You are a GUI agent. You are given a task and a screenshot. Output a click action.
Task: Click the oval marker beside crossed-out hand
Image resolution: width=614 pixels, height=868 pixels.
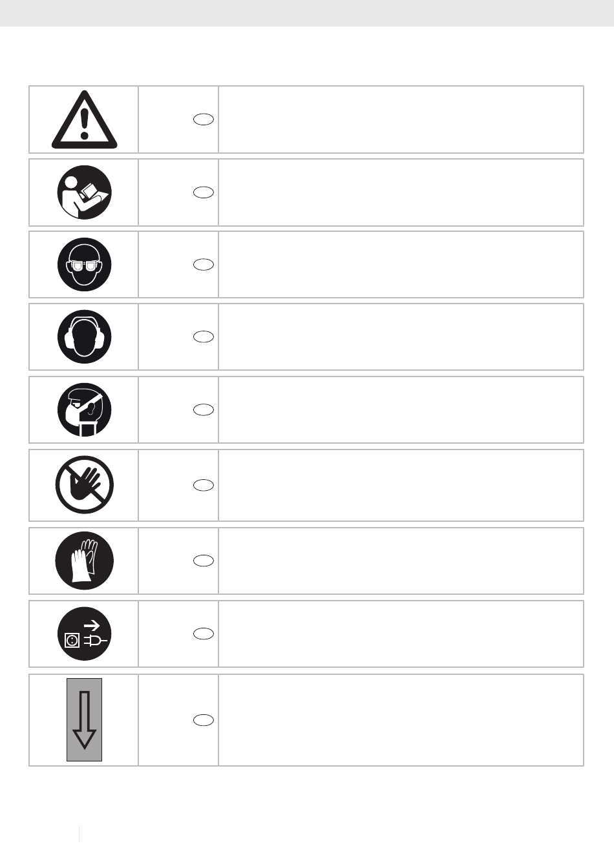coord(203,486)
